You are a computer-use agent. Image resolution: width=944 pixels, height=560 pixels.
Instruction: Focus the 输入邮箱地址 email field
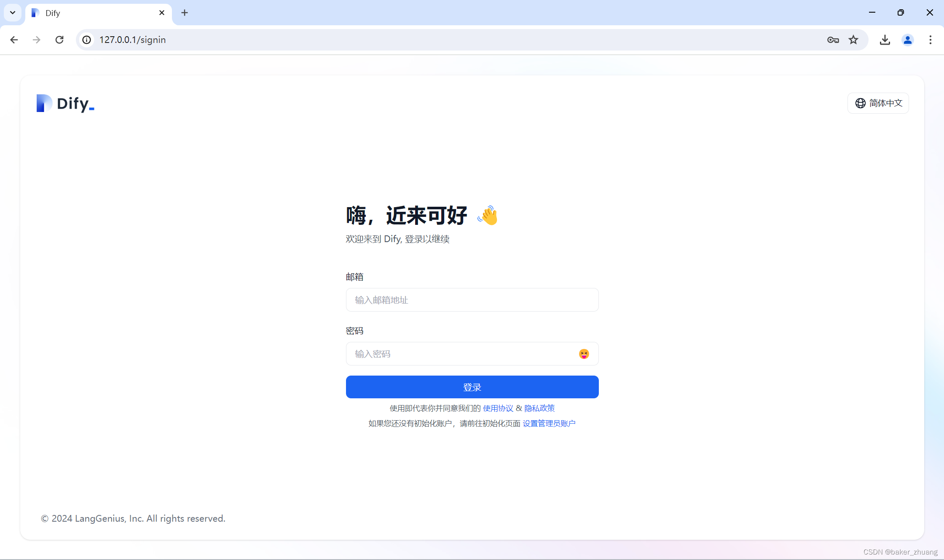pyautogui.click(x=472, y=300)
